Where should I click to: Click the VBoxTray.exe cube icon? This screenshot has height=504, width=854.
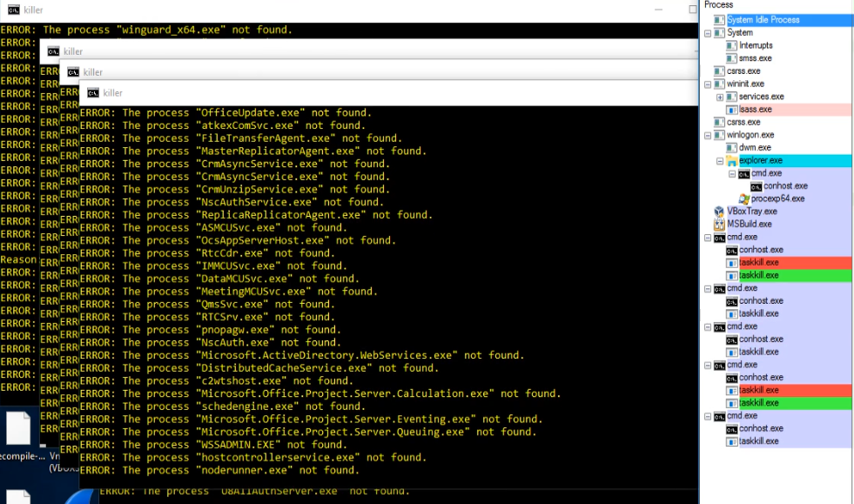[x=719, y=212]
